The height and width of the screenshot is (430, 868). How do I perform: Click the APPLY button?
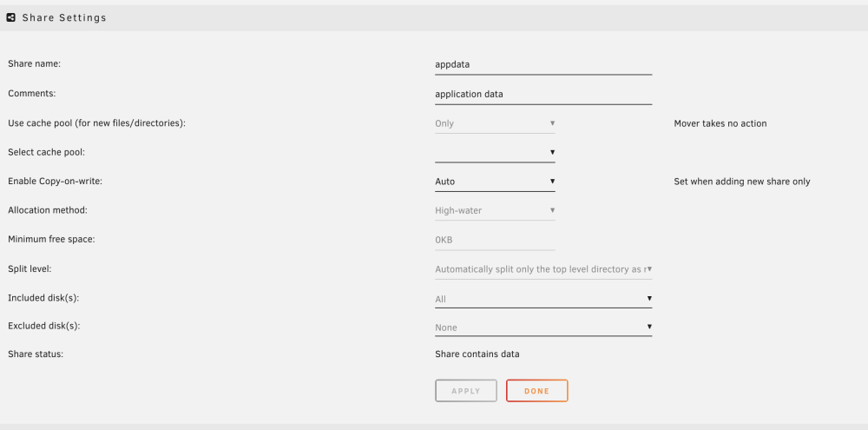[x=466, y=391]
